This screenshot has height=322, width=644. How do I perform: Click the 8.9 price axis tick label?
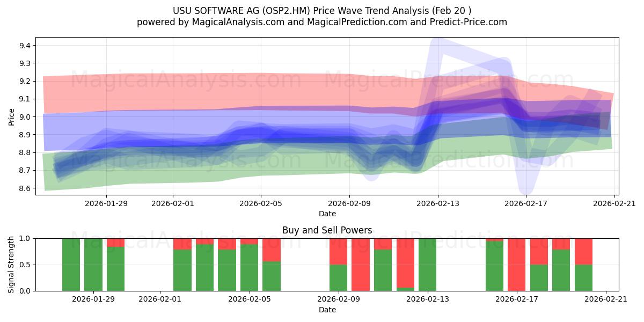point(25,135)
